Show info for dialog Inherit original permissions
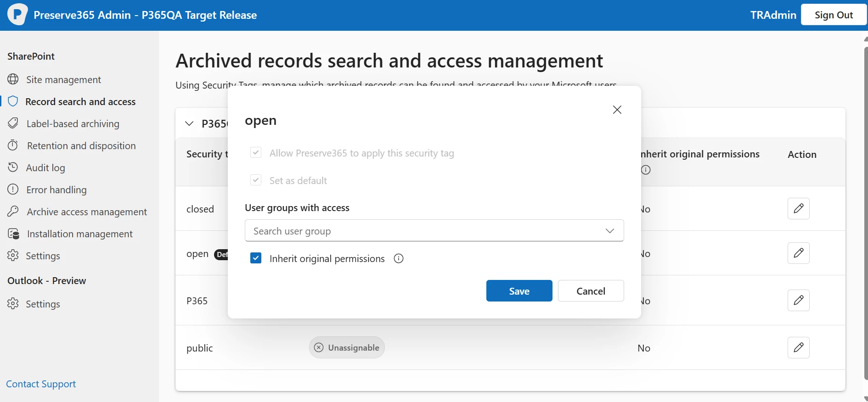 (399, 258)
